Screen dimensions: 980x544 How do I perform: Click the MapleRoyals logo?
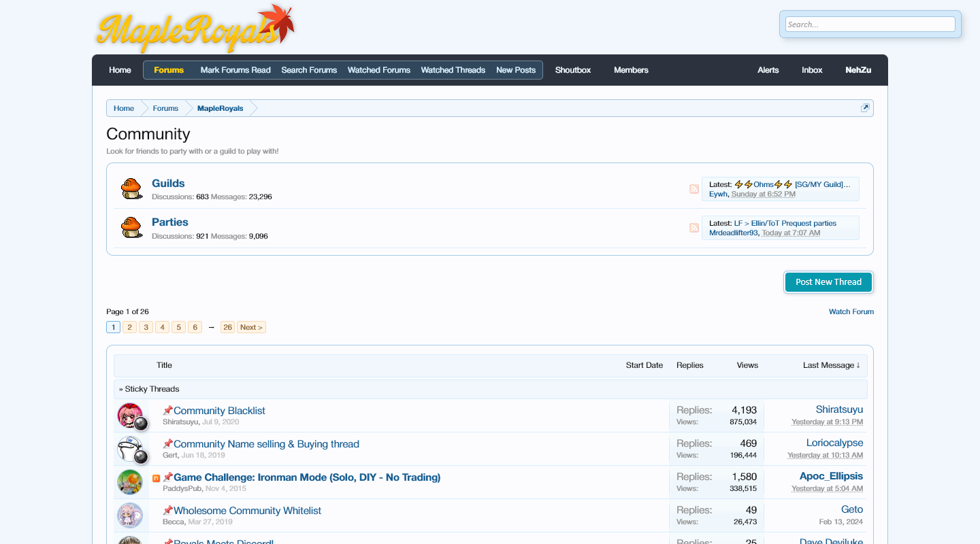pyautogui.click(x=195, y=29)
